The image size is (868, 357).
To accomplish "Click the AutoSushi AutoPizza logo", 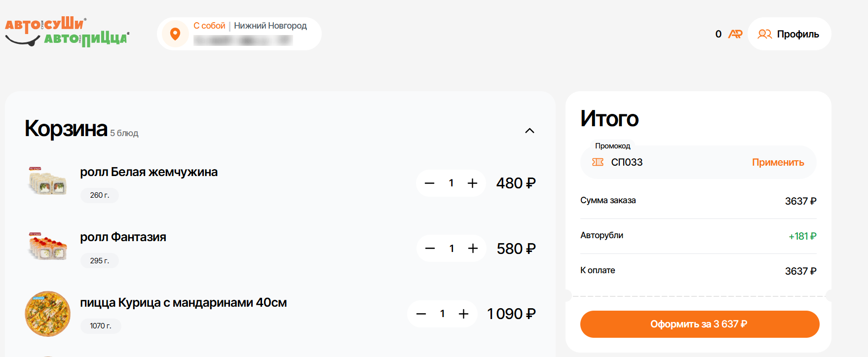I will (x=67, y=32).
